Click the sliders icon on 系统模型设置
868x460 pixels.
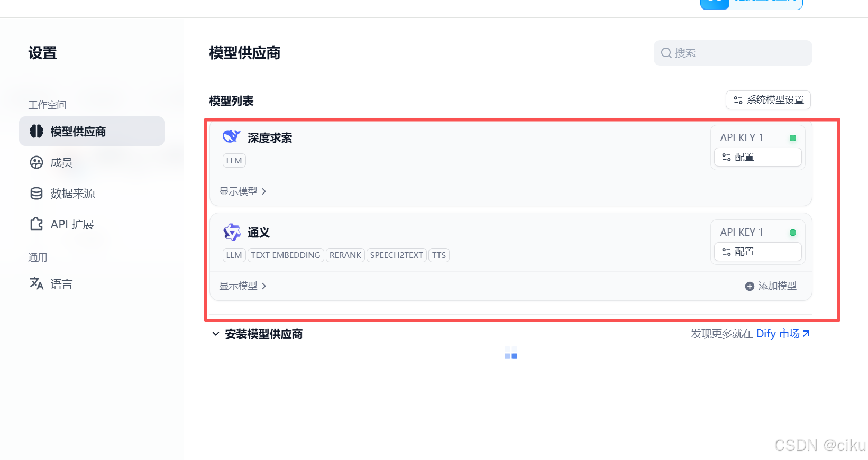738,99
